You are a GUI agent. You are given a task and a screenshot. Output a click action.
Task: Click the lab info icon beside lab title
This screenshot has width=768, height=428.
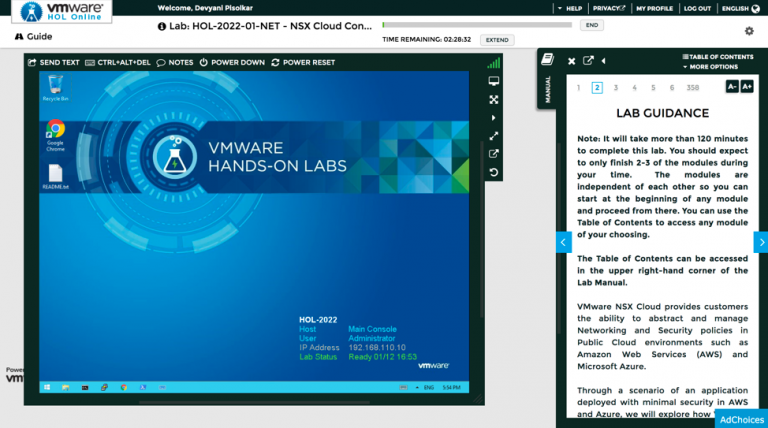tap(162, 26)
